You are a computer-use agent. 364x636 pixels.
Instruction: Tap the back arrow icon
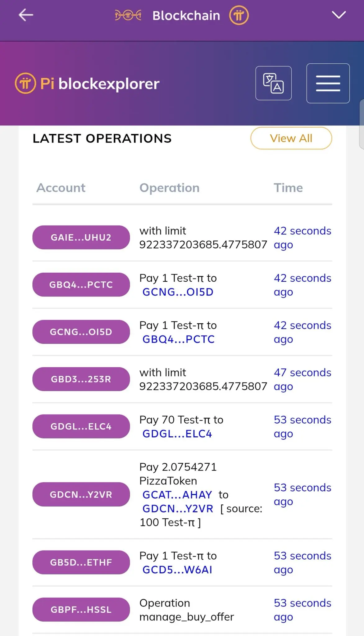coord(26,15)
